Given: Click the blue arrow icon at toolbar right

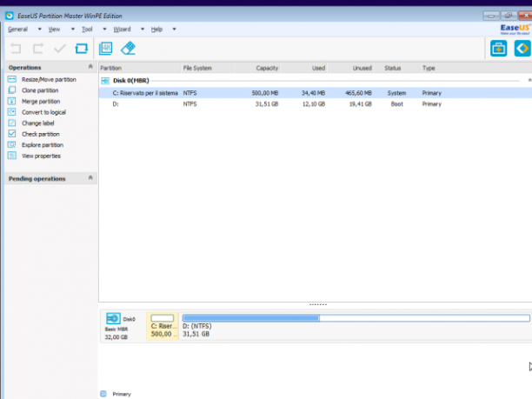Looking at the screenshot, I should [x=522, y=48].
